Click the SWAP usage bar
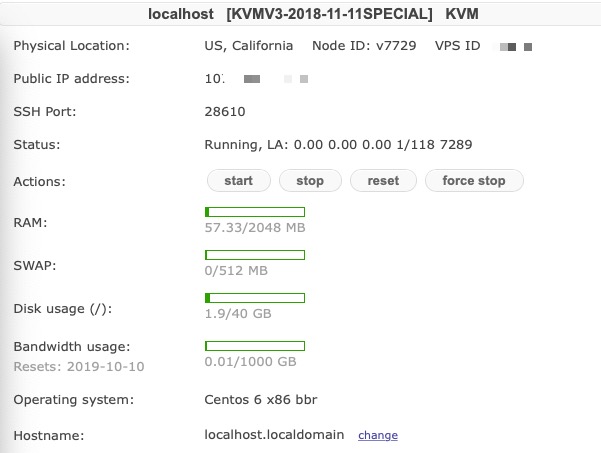This screenshot has width=601, height=453. click(x=254, y=255)
